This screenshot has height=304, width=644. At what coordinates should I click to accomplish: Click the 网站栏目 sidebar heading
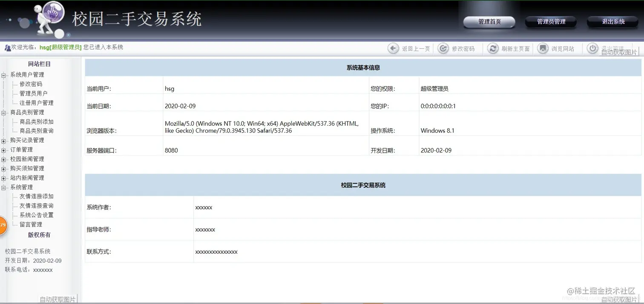[39, 64]
